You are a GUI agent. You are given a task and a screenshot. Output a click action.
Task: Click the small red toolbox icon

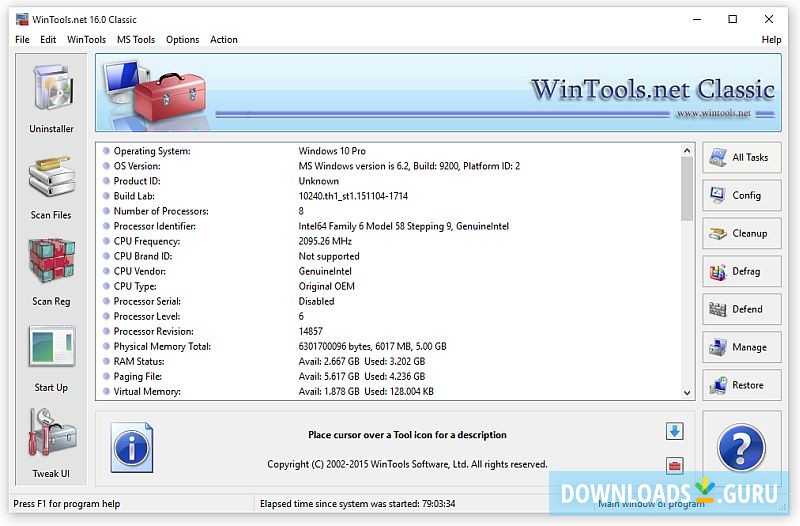[674, 465]
